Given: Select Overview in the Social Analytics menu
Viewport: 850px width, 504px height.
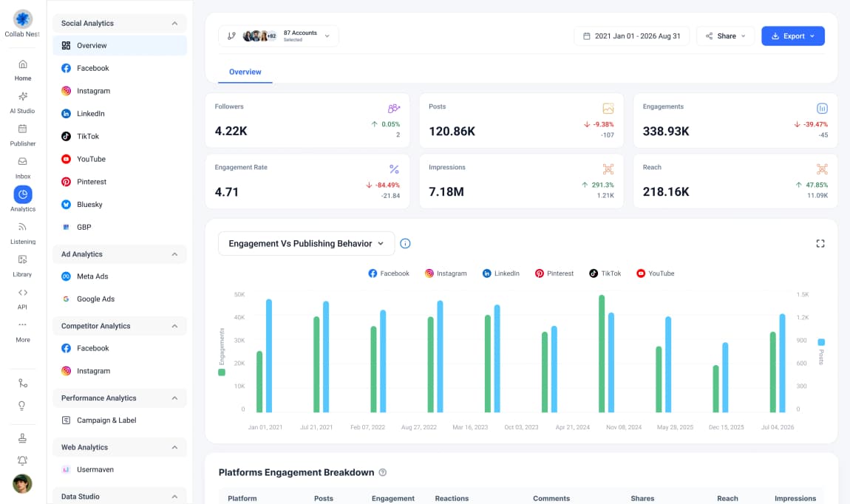Looking at the screenshot, I should pos(120,46).
